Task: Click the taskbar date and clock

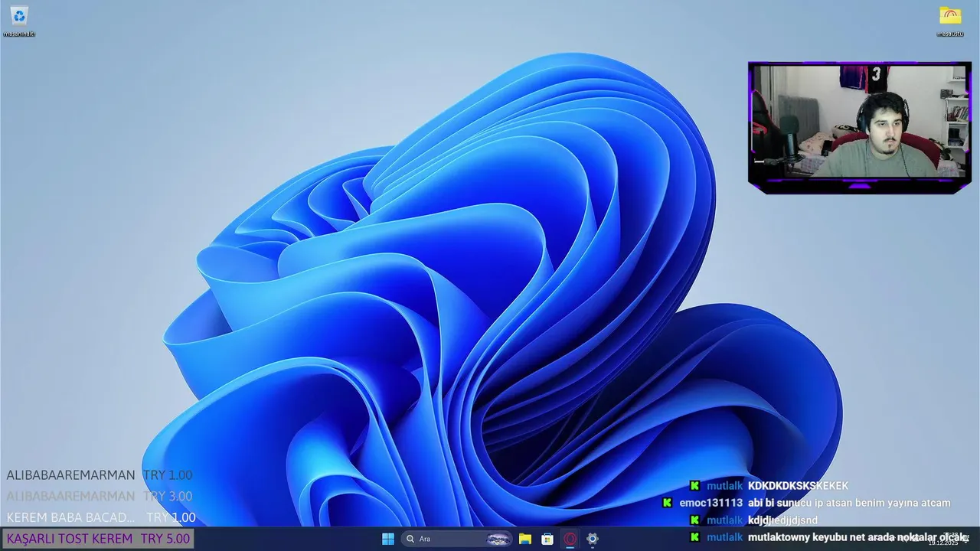Action: [944, 539]
